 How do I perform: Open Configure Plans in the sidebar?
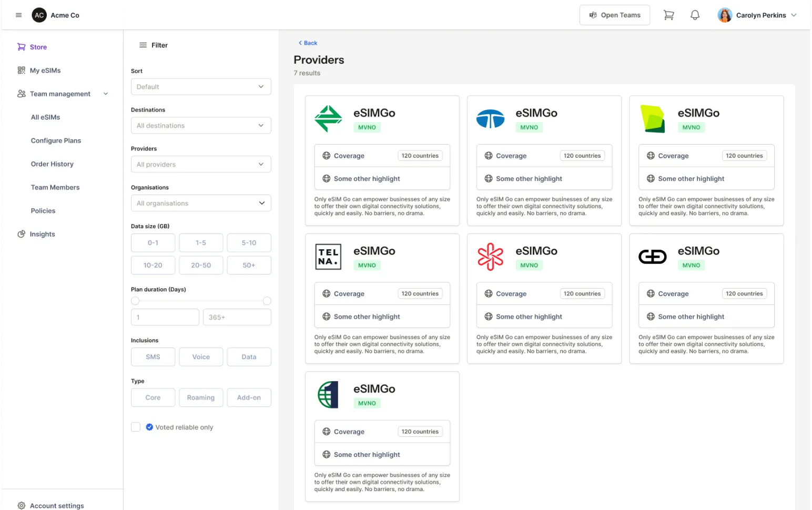pyautogui.click(x=56, y=141)
